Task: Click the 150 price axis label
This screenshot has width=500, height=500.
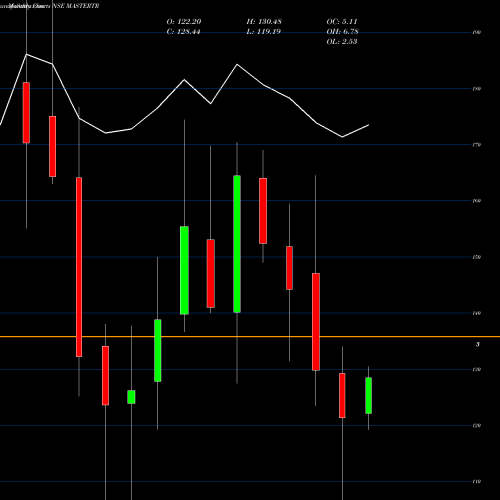Action: 477,257
